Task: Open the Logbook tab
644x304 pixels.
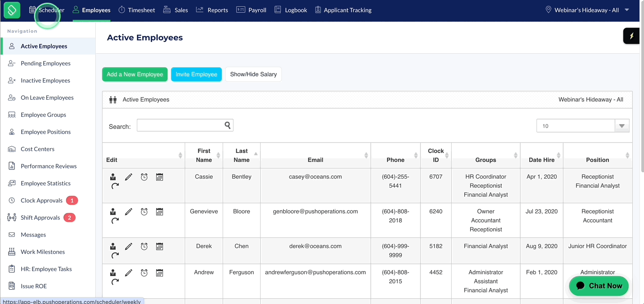Action: [290, 10]
